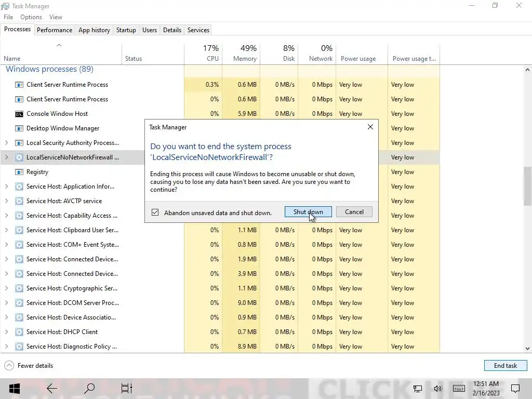Image resolution: width=532 pixels, height=399 pixels.
Task: Switch to the Users tab
Action: coord(150,30)
